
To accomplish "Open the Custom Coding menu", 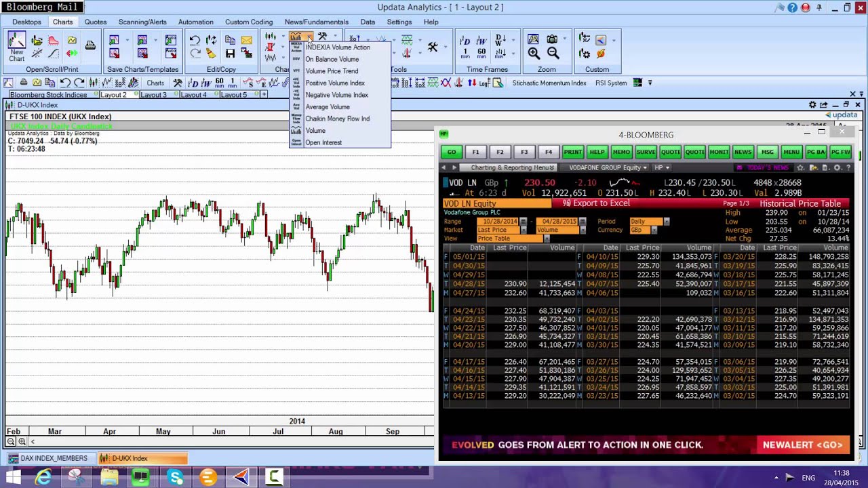I will [x=249, y=22].
